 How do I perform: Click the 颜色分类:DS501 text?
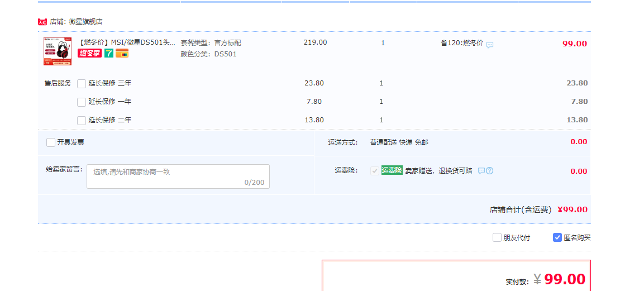coord(209,54)
